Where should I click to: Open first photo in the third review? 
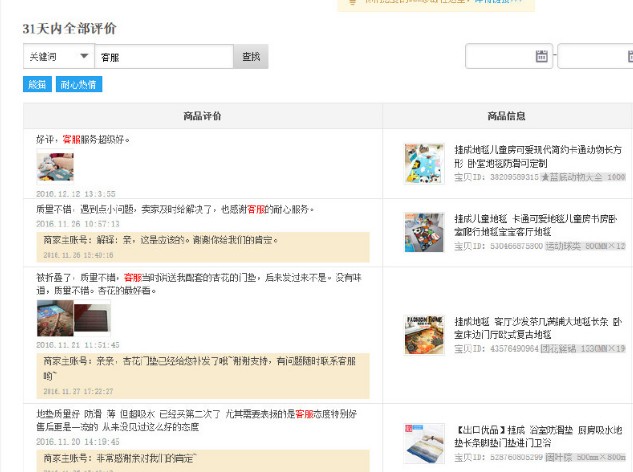point(55,318)
